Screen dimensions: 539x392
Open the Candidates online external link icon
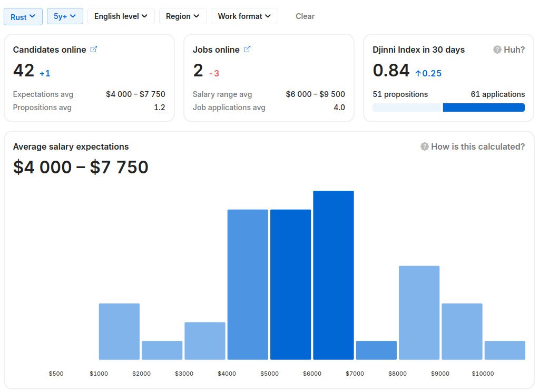(x=94, y=50)
